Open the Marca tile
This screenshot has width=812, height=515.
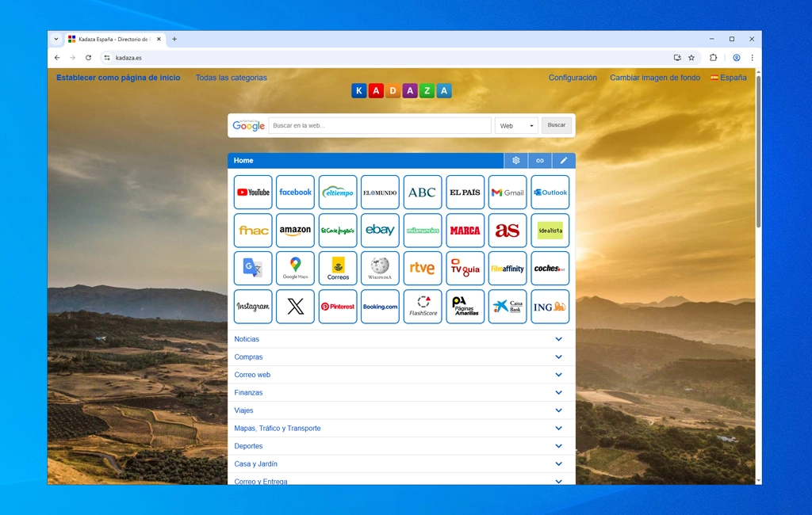pyautogui.click(x=465, y=231)
